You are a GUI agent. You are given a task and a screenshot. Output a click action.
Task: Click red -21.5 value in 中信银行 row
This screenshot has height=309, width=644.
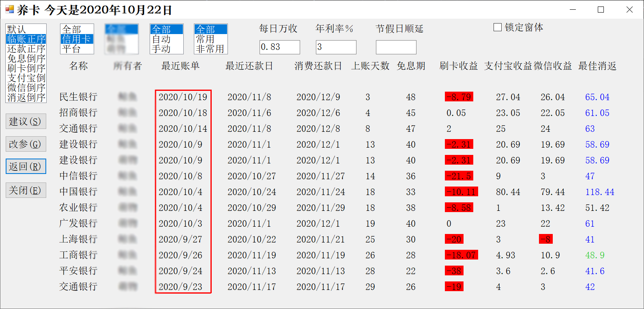(459, 176)
